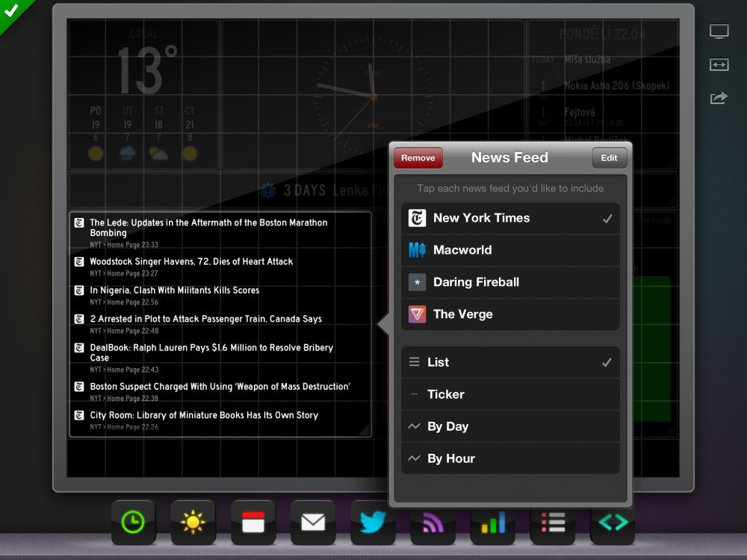This screenshot has height=560, width=747.
Task: Enable the Macworld news feed
Action: (510, 250)
